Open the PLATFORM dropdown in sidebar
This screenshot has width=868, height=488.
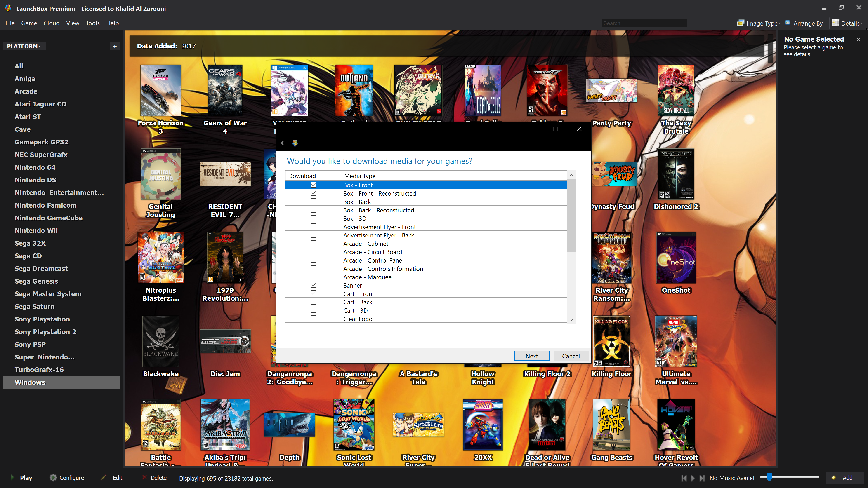pyautogui.click(x=24, y=47)
